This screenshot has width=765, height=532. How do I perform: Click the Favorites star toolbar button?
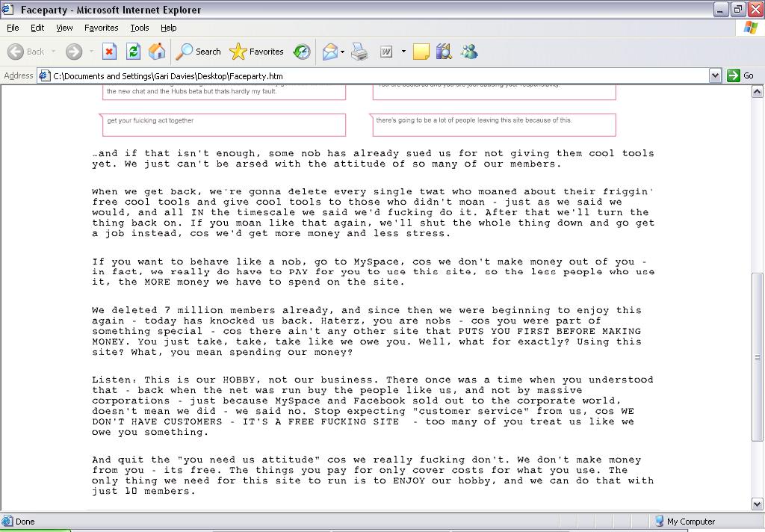click(257, 52)
